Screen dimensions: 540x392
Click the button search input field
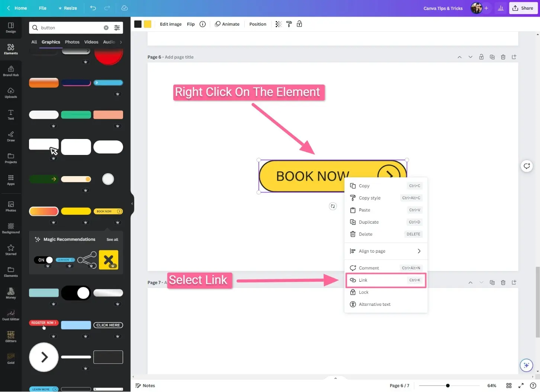71,28
